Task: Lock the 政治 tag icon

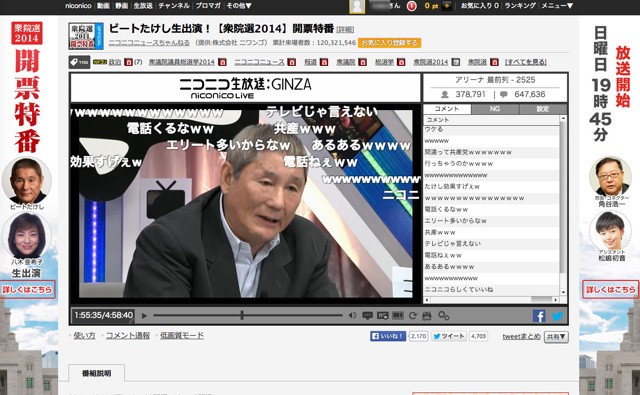Action: click(x=128, y=62)
